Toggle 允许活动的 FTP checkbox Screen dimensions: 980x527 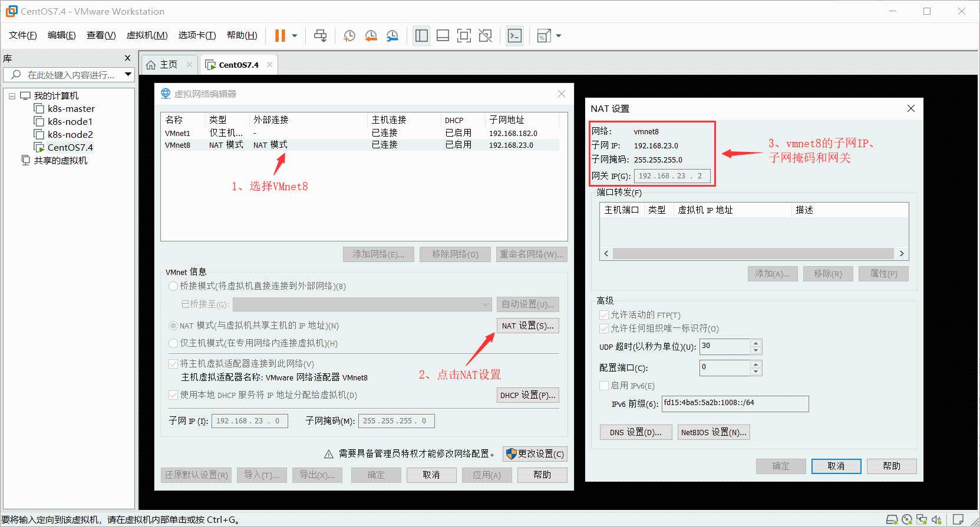(x=604, y=315)
